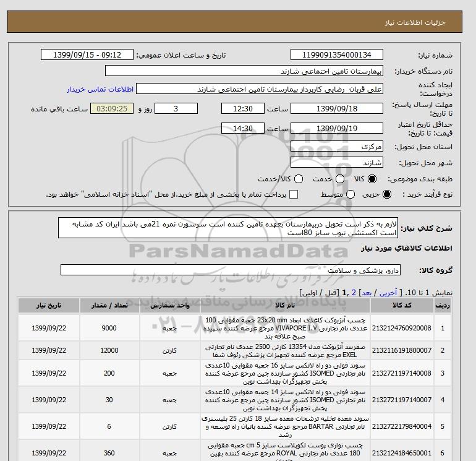This screenshot has width=476, height=461.
Task: Click the شماره نیاز number field
Action: tap(337, 54)
